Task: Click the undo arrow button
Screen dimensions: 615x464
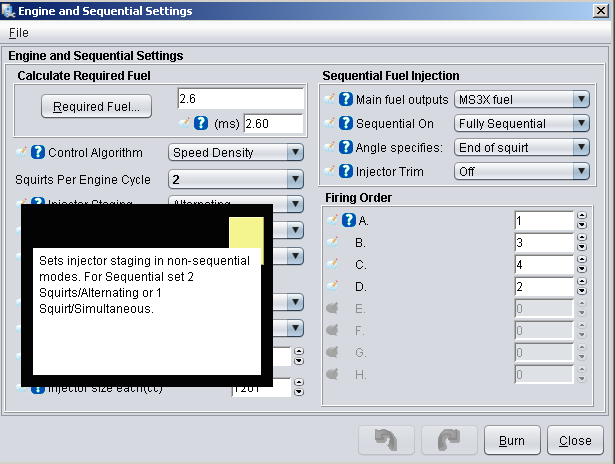Action: coord(386,440)
